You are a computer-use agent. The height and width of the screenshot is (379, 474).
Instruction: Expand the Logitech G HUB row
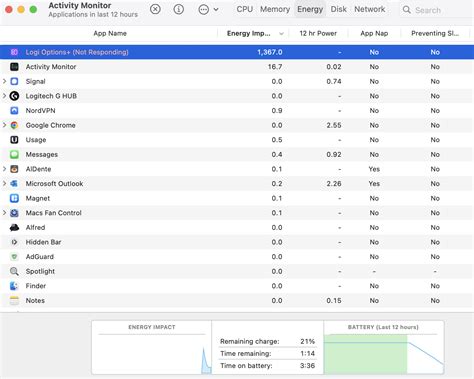click(x=4, y=96)
